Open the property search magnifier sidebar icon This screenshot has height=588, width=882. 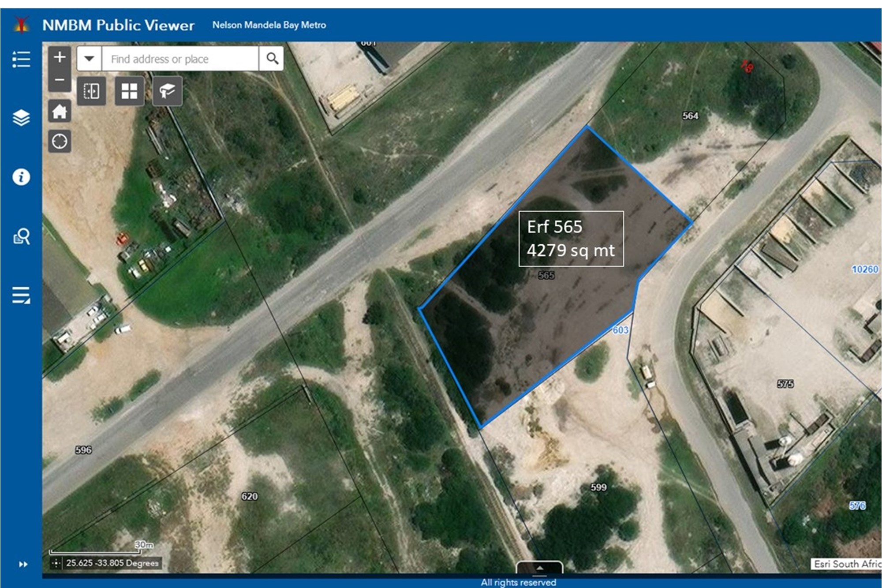(x=21, y=236)
